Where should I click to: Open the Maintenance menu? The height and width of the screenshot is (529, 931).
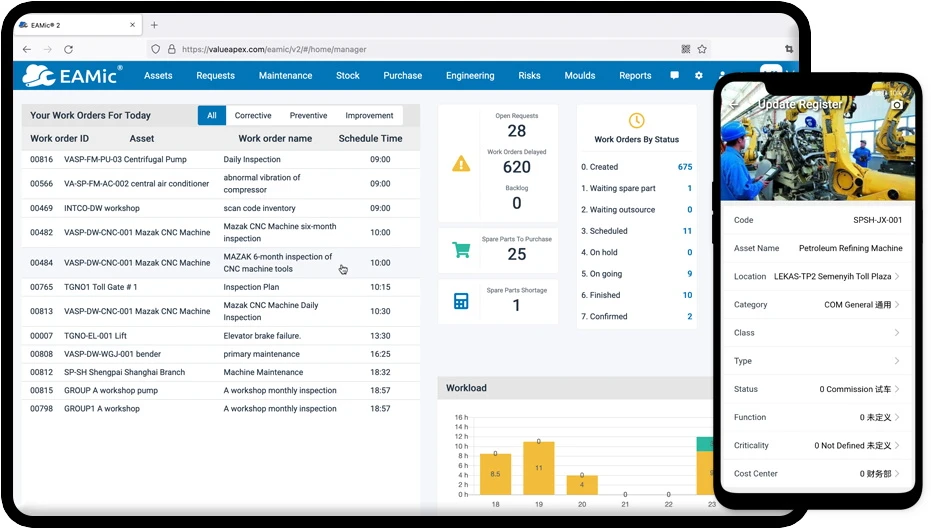point(285,76)
